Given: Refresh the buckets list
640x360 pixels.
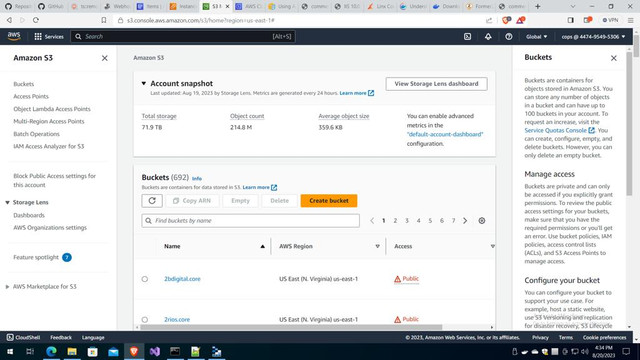Looking at the screenshot, I should pyautogui.click(x=152, y=200).
